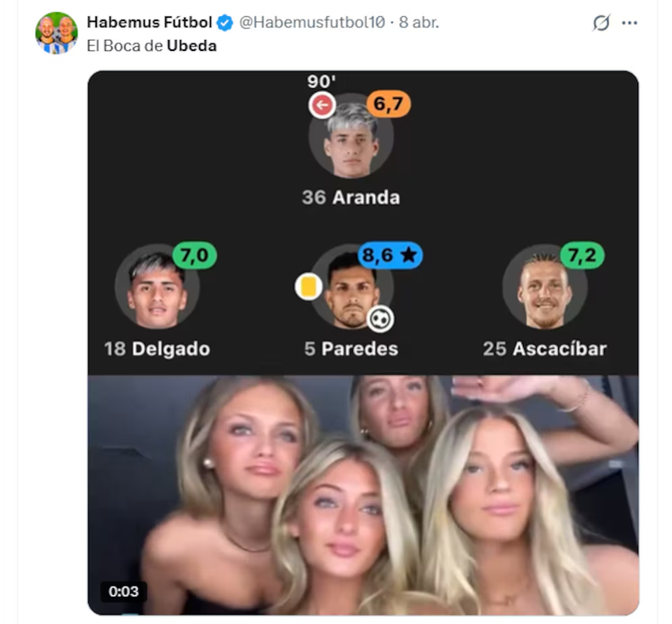Click the @Habemusfutbol10 handle
The height and width of the screenshot is (624, 672).
pos(310,23)
